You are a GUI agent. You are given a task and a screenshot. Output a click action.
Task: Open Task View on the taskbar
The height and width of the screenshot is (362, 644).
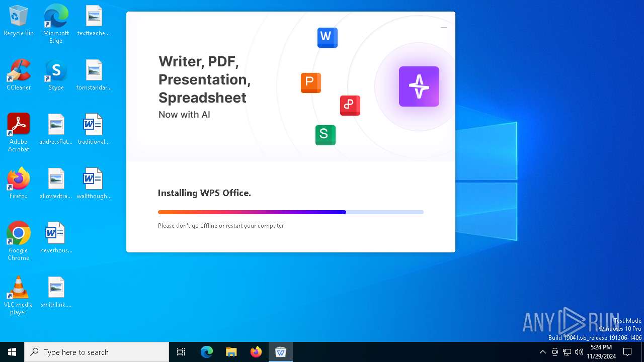pyautogui.click(x=181, y=352)
